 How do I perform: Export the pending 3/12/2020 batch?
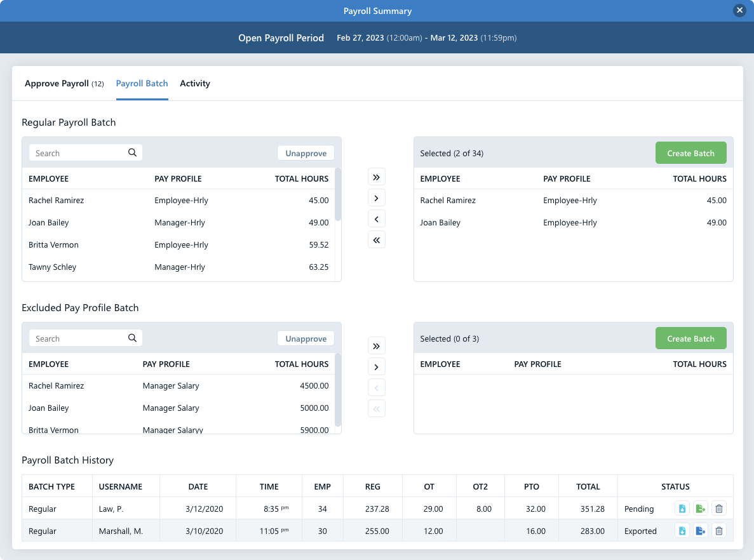(700, 508)
